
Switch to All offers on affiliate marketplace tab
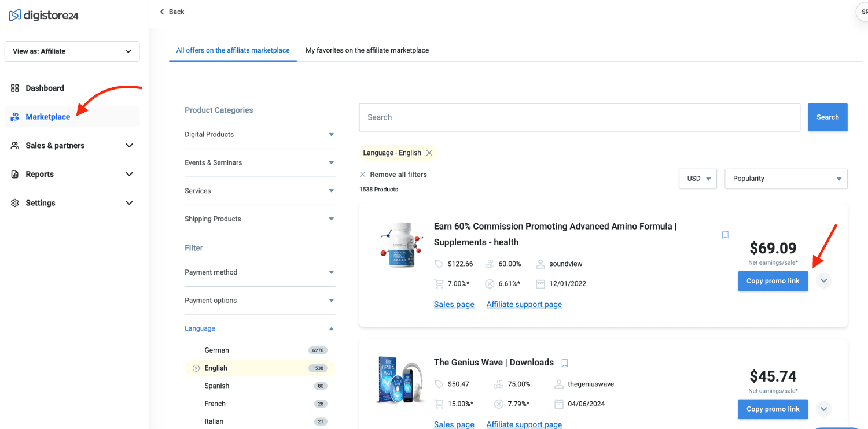[233, 50]
